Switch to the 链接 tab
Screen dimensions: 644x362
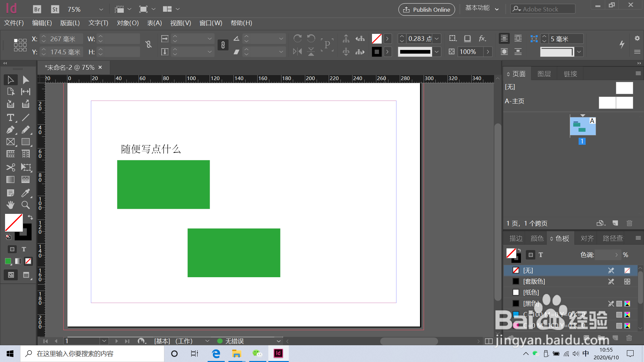pyautogui.click(x=570, y=74)
